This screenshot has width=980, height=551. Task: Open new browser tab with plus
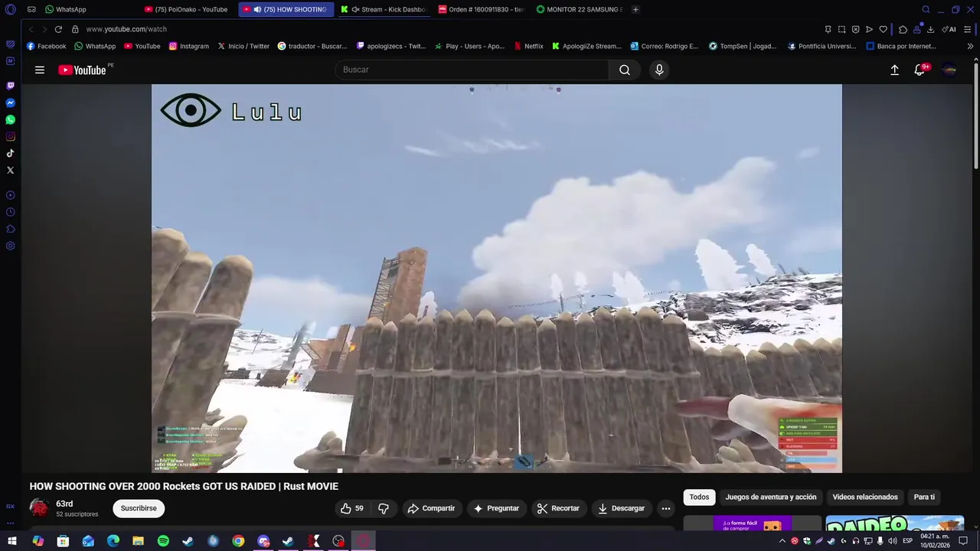coord(635,9)
